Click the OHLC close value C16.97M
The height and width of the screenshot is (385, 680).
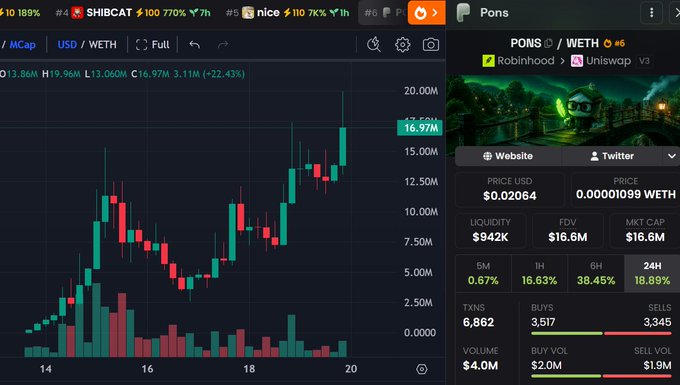150,74
